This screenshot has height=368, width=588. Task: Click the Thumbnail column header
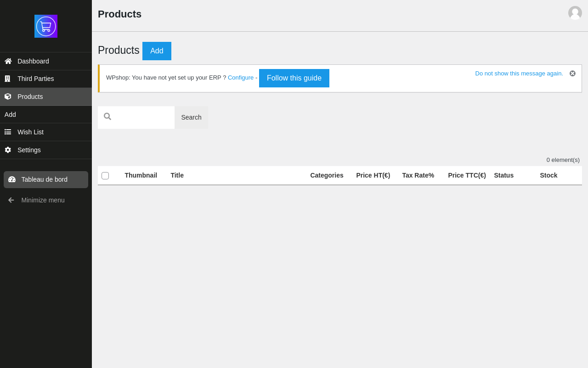click(x=141, y=175)
